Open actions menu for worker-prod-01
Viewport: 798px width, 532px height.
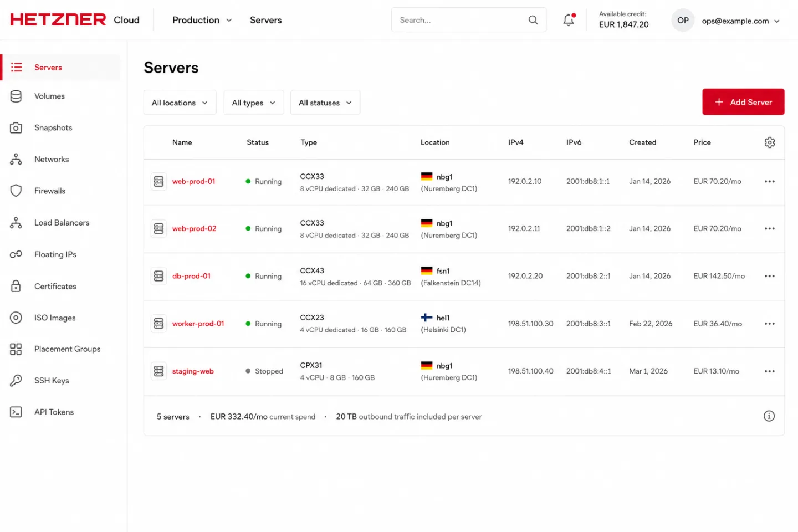(770, 324)
